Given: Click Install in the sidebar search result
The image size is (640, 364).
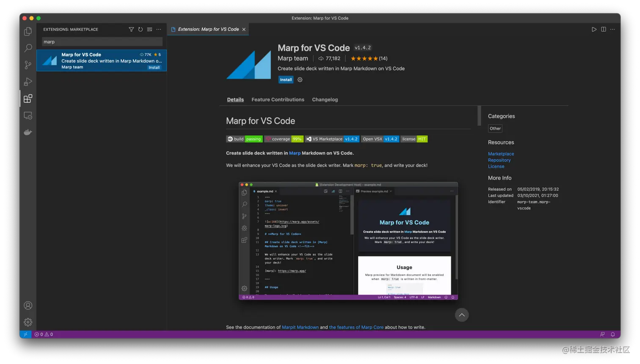Looking at the screenshot, I should tap(154, 67).
